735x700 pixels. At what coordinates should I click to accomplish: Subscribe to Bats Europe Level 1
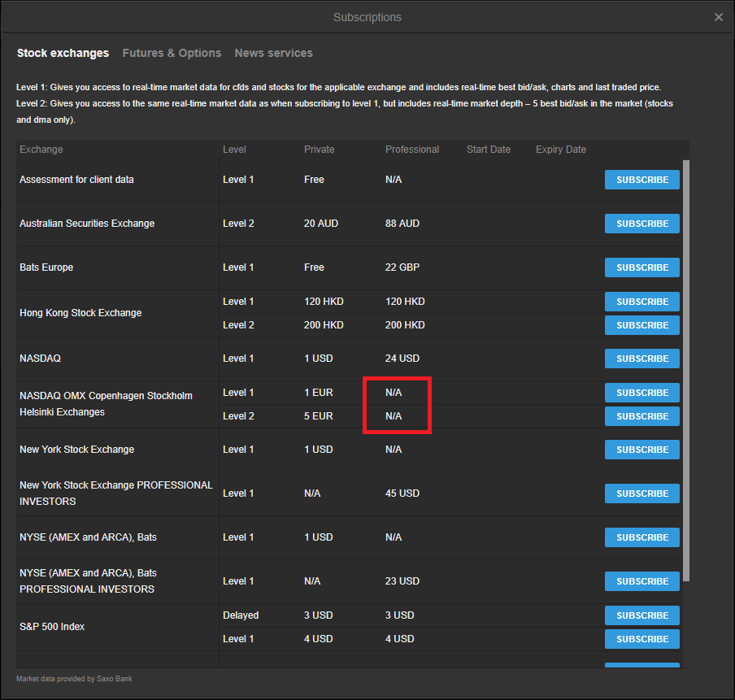coord(641,267)
